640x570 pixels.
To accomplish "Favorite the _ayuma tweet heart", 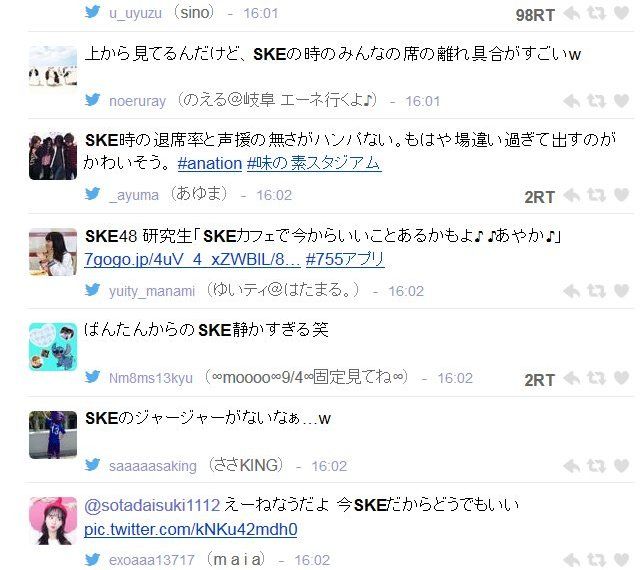I will coord(621,195).
